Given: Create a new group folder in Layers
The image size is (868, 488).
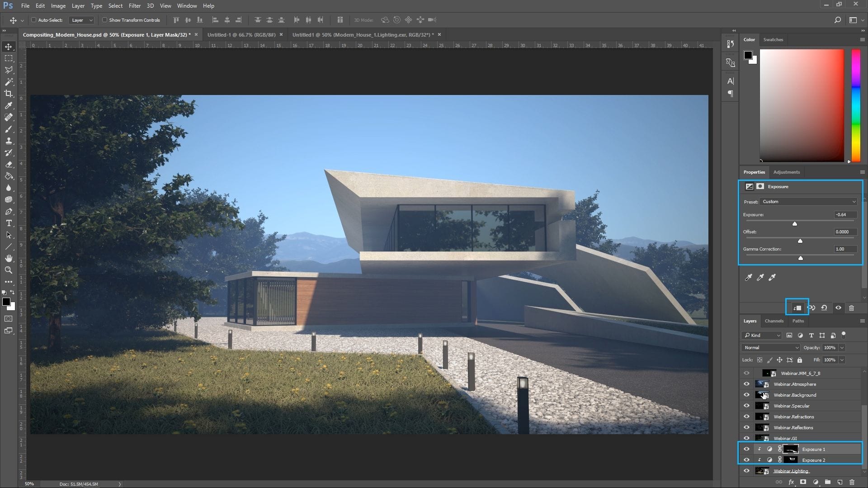Looking at the screenshot, I should pyautogui.click(x=827, y=482).
